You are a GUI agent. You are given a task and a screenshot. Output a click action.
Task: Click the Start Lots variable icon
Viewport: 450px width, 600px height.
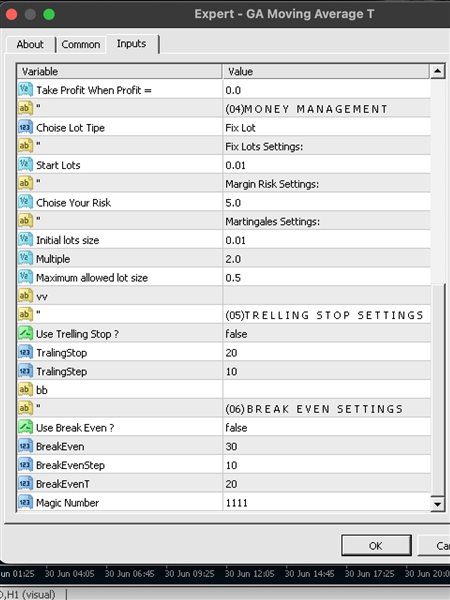(x=25, y=165)
